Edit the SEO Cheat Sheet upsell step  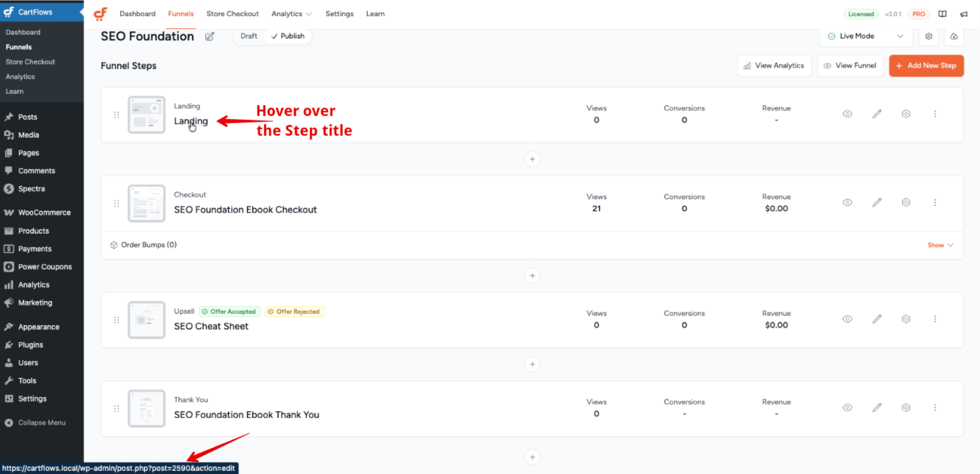point(877,319)
